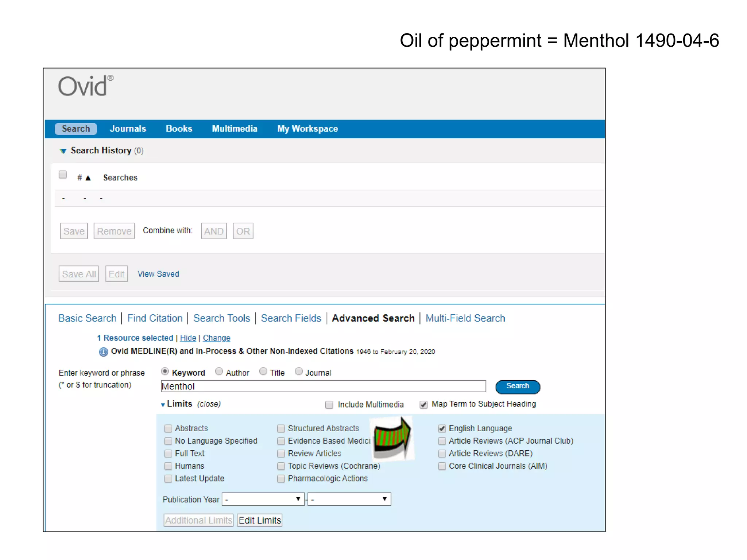The image size is (747, 560).
Task: Switch to Find Citation mode
Action: (155, 318)
